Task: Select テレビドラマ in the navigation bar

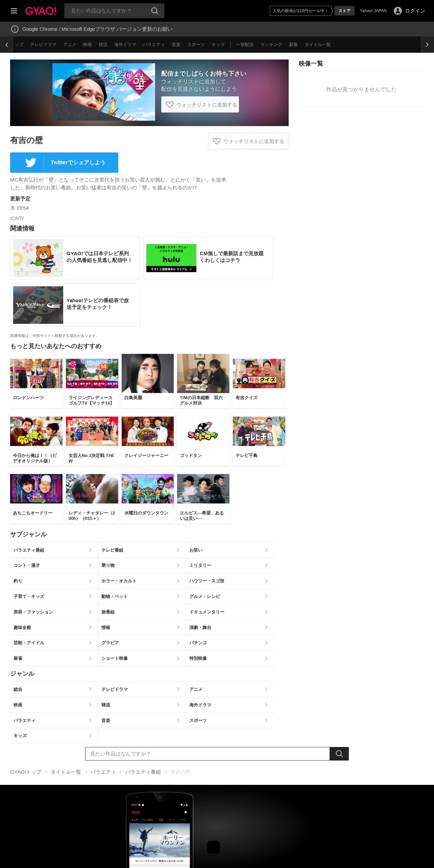Action: click(x=43, y=45)
